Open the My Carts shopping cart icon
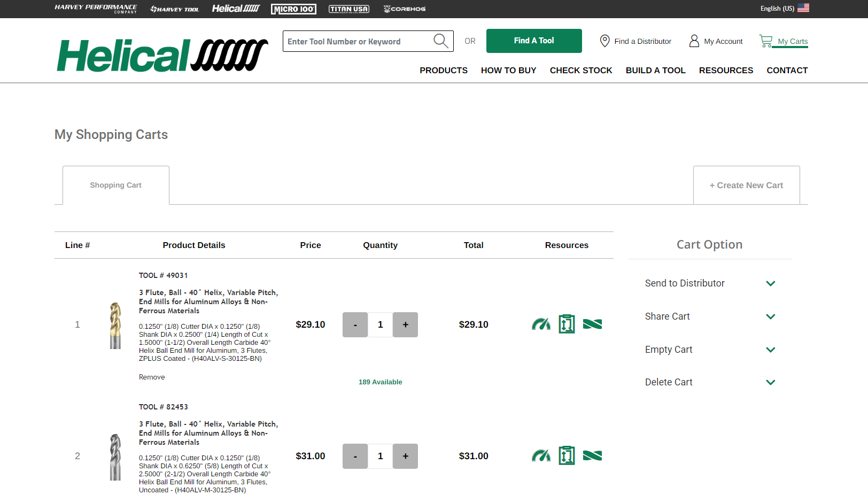The width and height of the screenshot is (868, 495). (767, 40)
